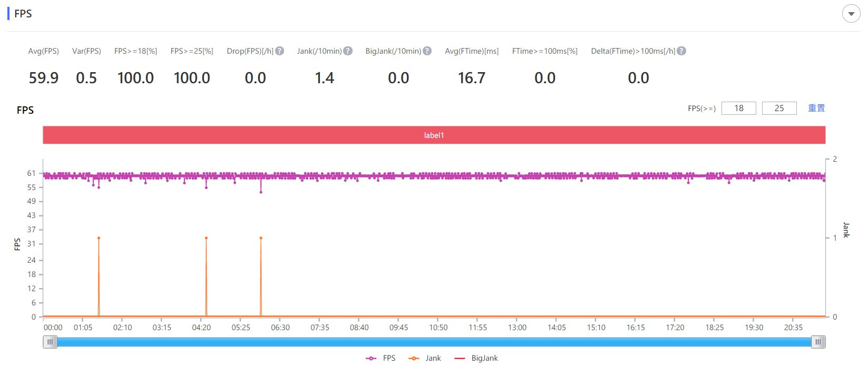Click the FTime>=100ms[%] metric label
Image resolution: width=868 pixels, height=367 pixels.
[545, 51]
